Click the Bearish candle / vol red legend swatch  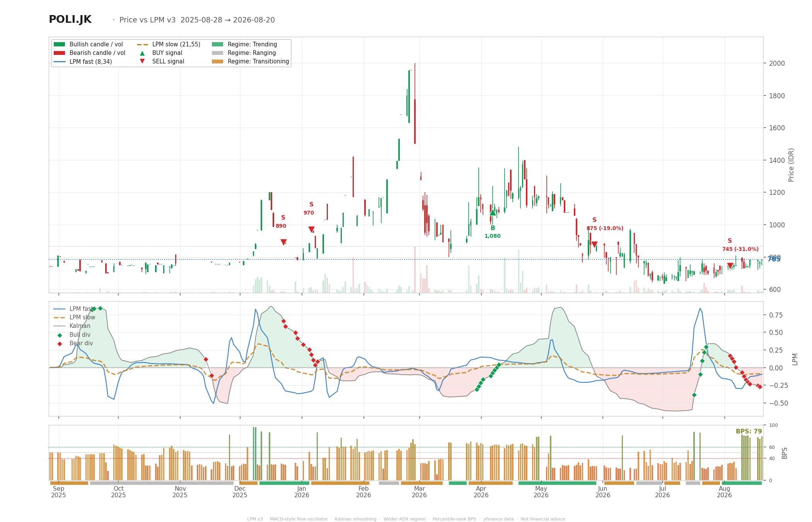[x=59, y=53]
